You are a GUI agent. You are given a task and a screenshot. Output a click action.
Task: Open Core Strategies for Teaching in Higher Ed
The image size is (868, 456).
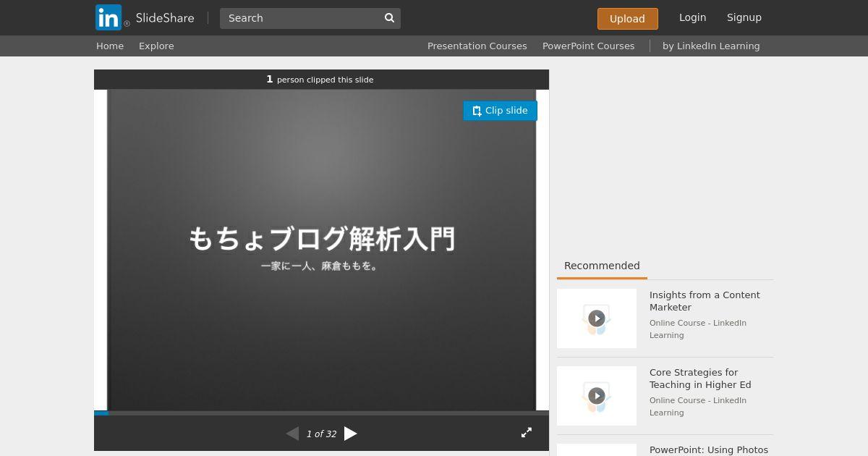(700, 379)
